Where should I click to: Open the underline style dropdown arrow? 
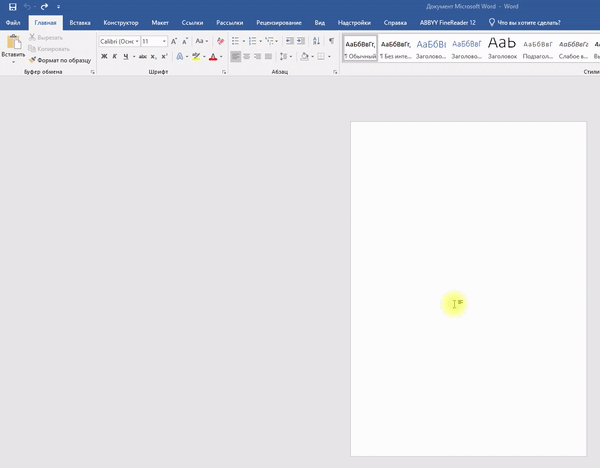pyautogui.click(x=134, y=56)
